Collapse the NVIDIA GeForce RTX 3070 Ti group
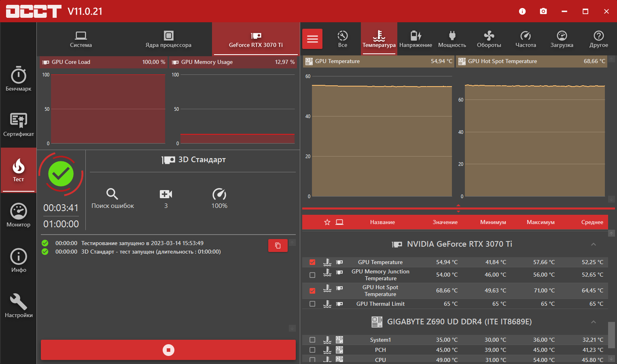The image size is (617, 364). 594,244
